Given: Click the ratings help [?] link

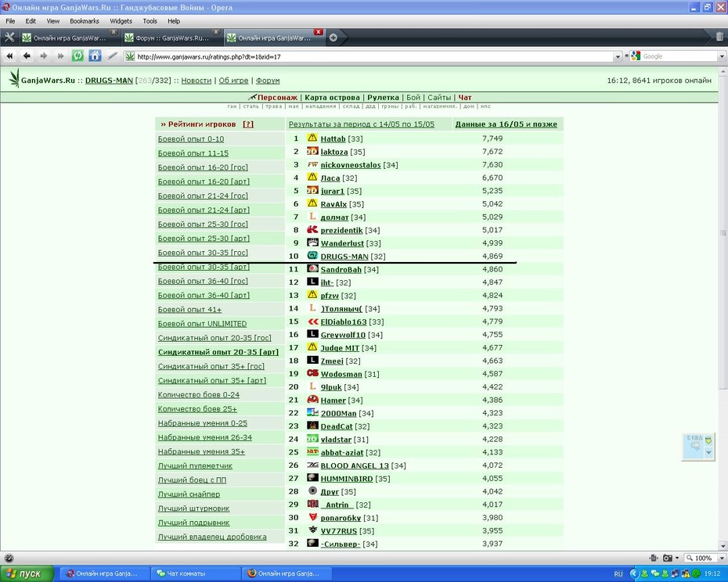Looking at the screenshot, I should (x=248, y=124).
